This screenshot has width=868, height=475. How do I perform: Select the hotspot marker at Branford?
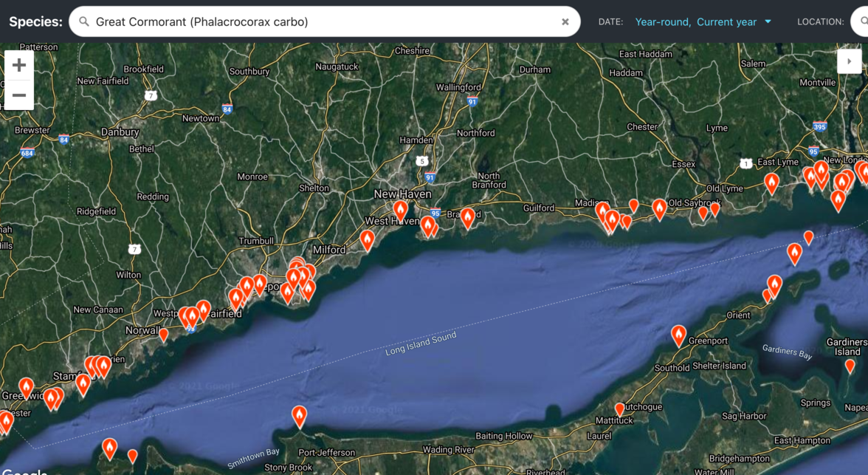coord(467,218)
